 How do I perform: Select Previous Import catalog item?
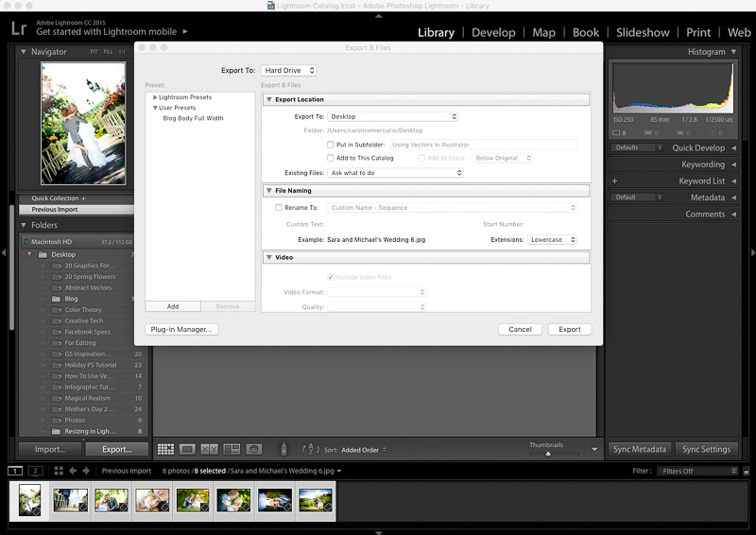pos(77,210)
